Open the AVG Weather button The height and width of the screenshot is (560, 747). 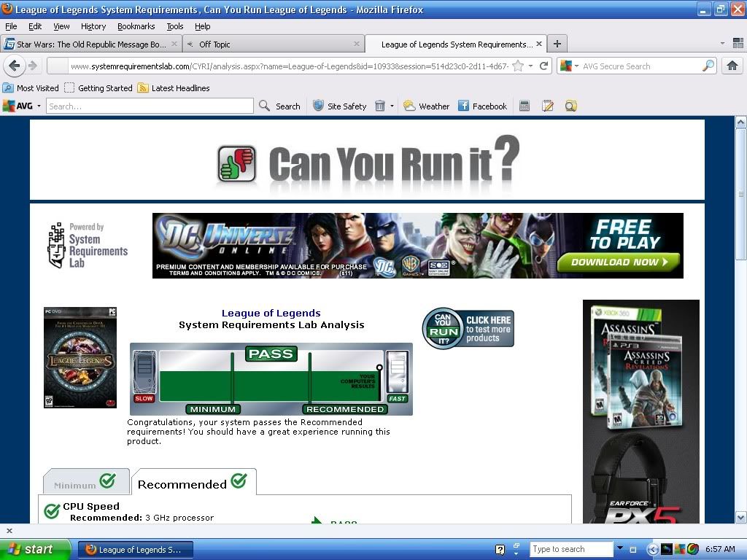426,106
